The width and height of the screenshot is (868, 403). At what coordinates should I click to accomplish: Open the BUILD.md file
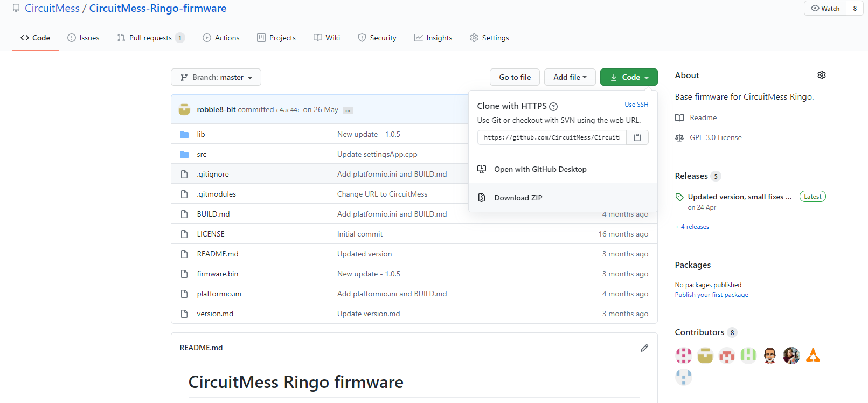coord(213,214)
